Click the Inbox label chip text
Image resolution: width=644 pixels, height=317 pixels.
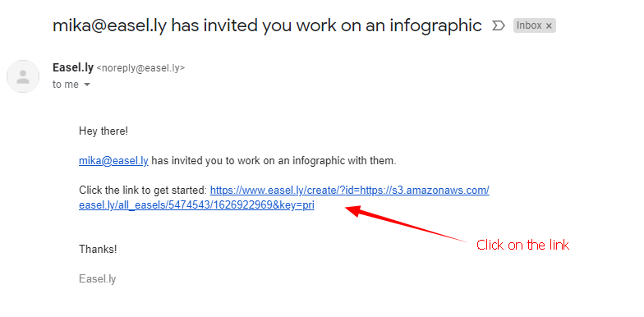[529, 25]
